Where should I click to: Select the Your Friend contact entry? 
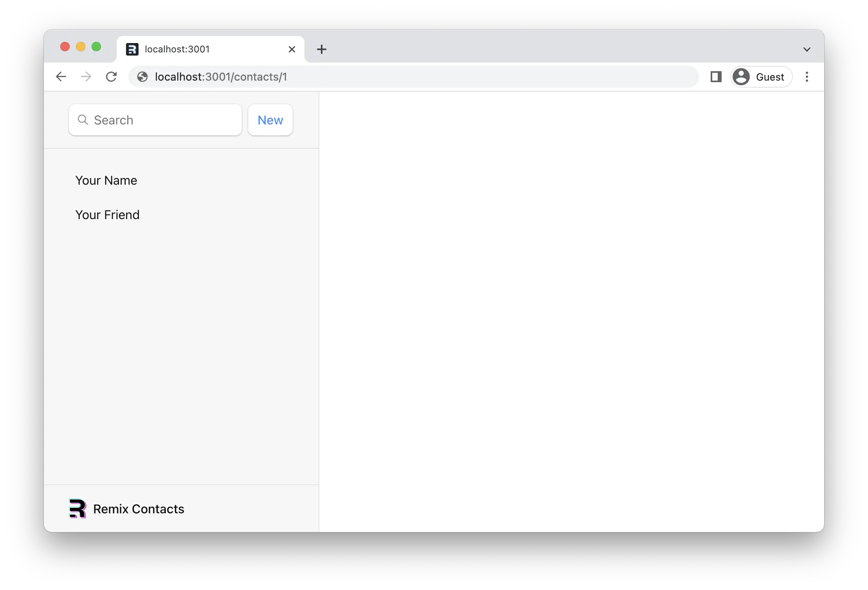coord(107,215)
